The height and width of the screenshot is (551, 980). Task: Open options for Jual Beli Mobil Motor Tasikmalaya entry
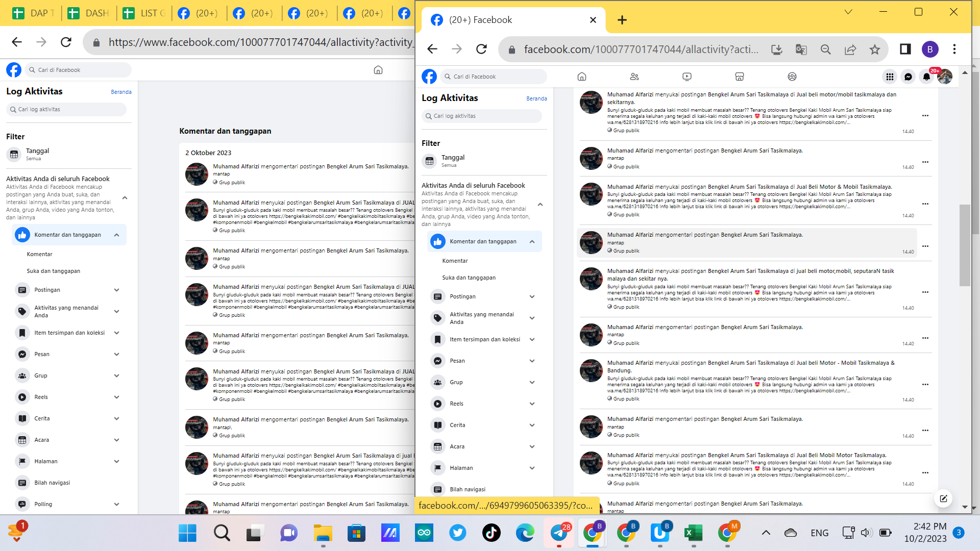(925, 473)
